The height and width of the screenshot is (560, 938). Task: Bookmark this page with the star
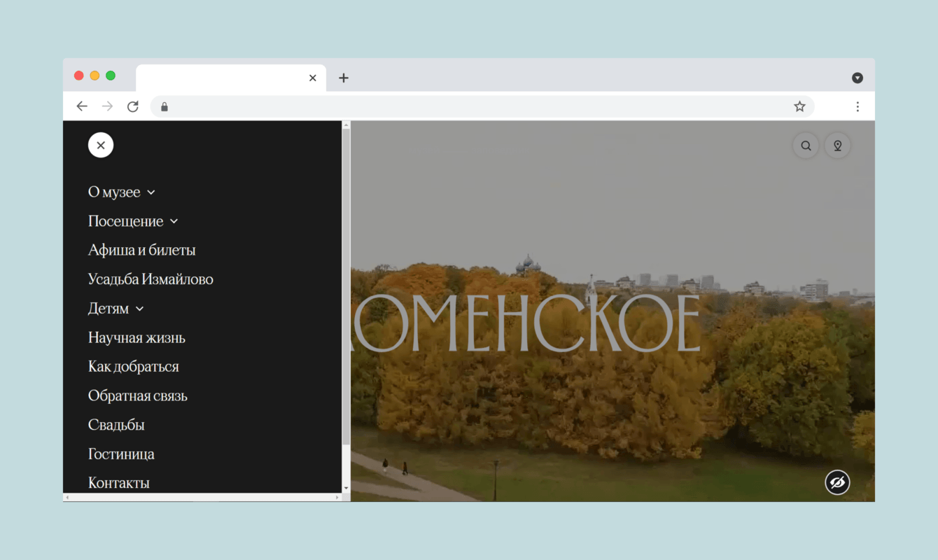(799, 106)
